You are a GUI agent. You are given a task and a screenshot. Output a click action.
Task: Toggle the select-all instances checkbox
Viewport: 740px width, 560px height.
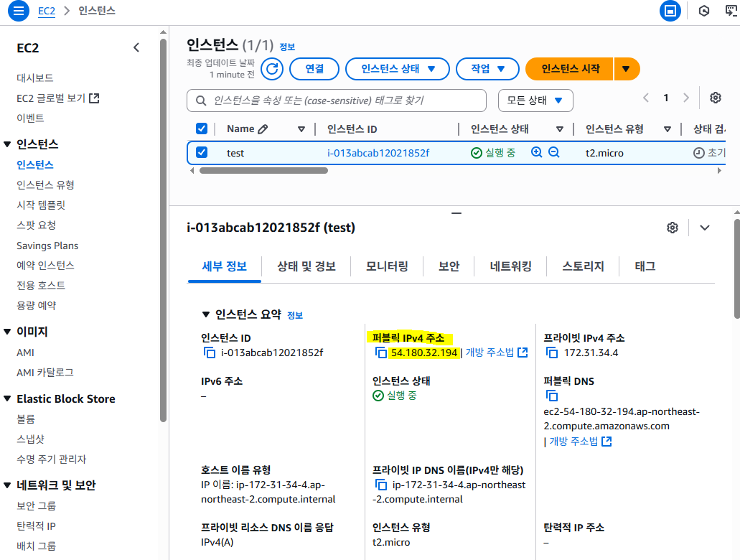202,129
